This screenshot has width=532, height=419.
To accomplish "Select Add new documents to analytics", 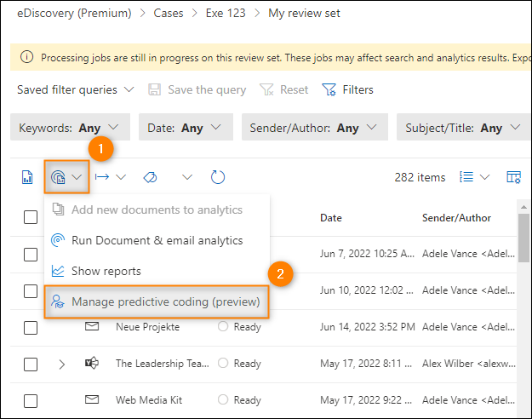I will pyautogui.click(x=157, y=209).
